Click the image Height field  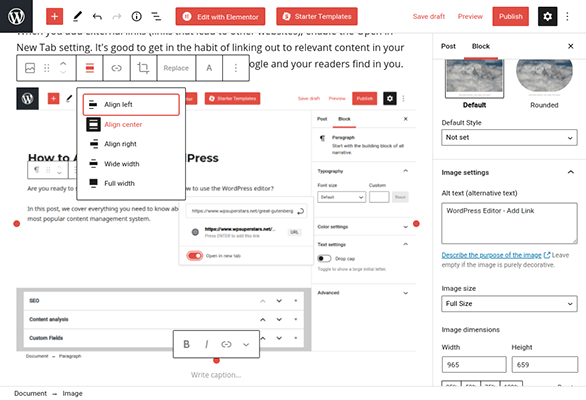(x=544, y=364)
